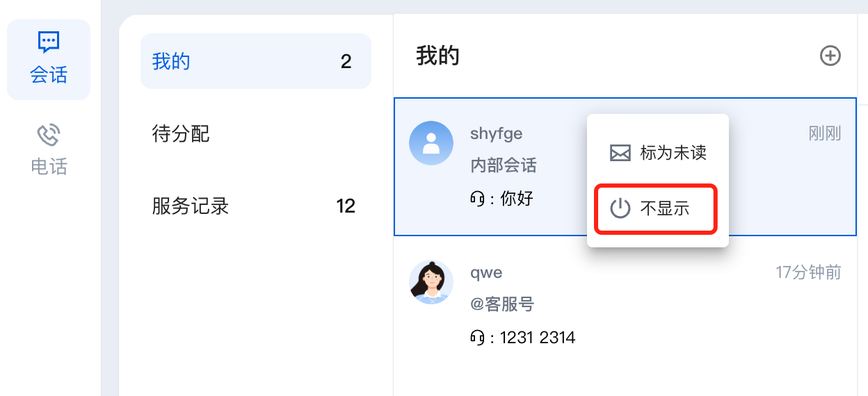Click the count 12 beside 服务记录
This screenshot has width=868, height=396.
[x=346, y=206]
